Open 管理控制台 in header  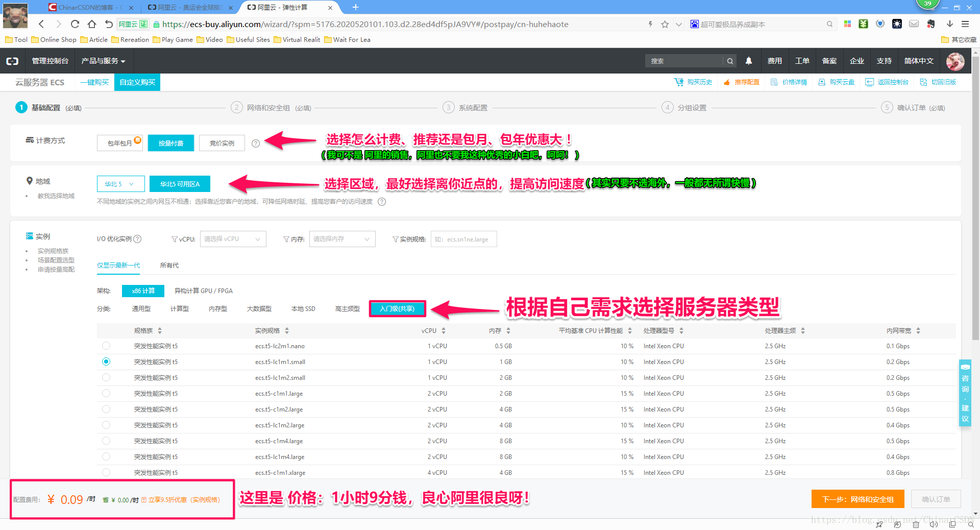pyautogui.click(x=50, y=61)
